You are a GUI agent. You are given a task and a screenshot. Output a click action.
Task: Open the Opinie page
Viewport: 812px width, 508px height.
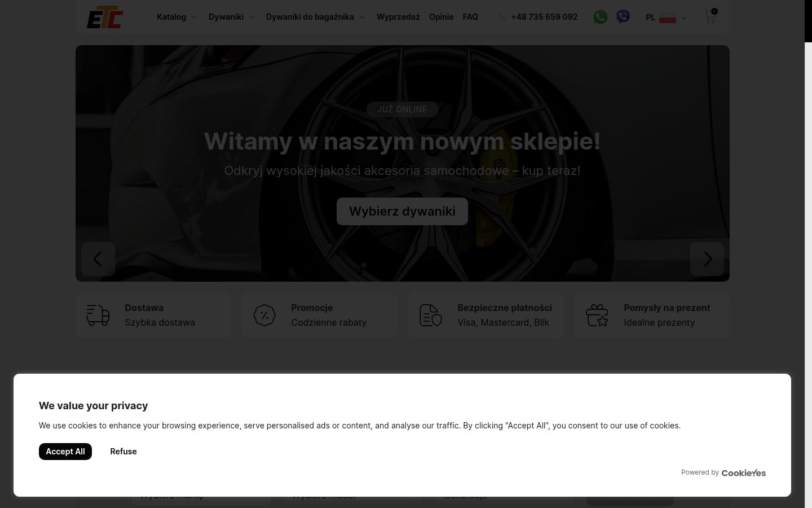tap(442, 17)
